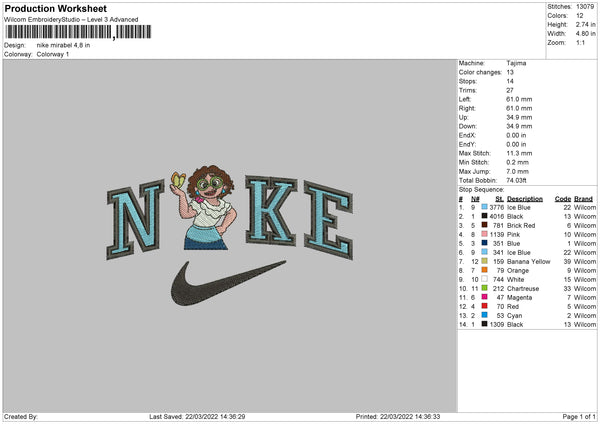Click the Ice Blue swatch in row 1
This screenshot has height=424, width=600.
(x=484, y=207)
